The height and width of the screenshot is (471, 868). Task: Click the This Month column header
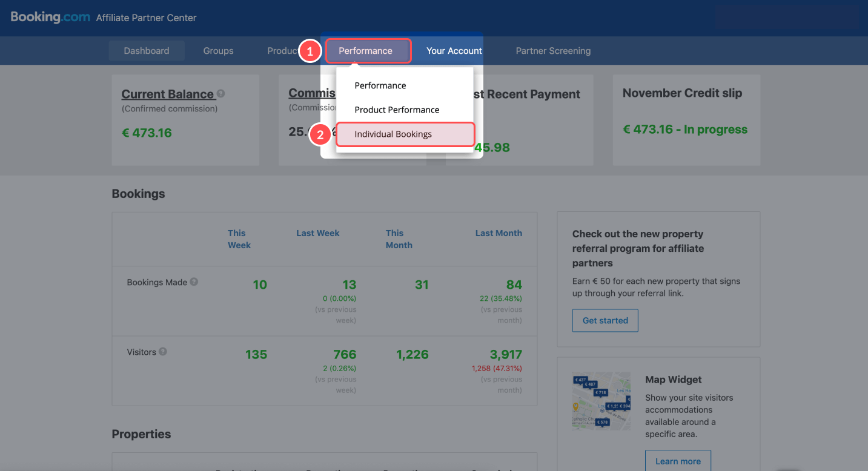tap(399, 239)
